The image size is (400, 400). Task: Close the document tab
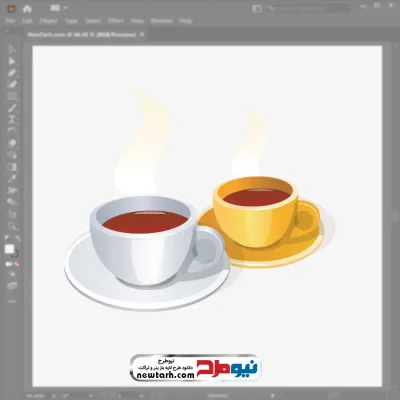coord(142,34)
